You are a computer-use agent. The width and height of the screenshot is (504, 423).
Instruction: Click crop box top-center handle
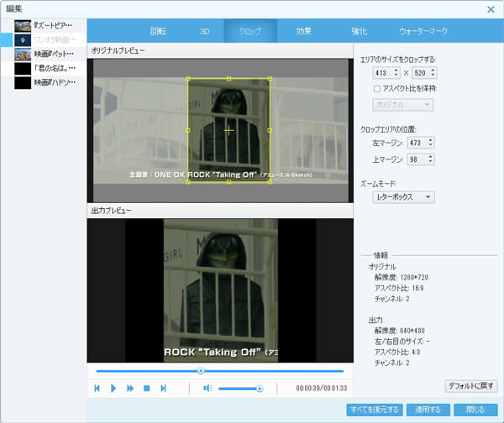point(228,79)
